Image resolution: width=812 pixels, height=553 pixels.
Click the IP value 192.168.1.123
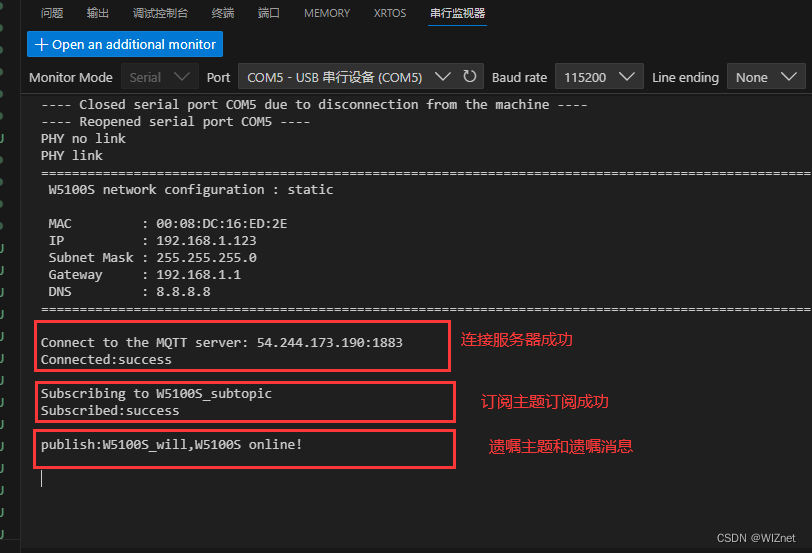pyautogui.click(x=206, y=241)
